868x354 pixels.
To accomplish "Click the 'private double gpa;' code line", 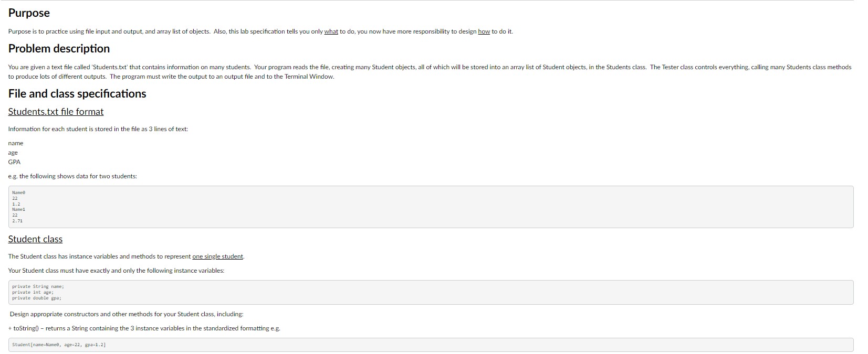I will tap(37, 298).
